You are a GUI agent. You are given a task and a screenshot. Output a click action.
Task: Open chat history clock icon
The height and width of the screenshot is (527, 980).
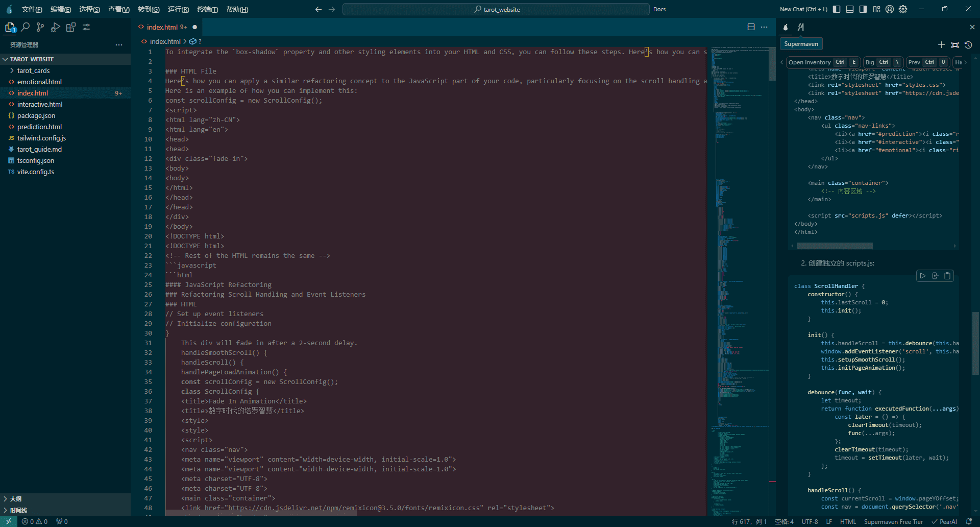[x=968, y=45]
